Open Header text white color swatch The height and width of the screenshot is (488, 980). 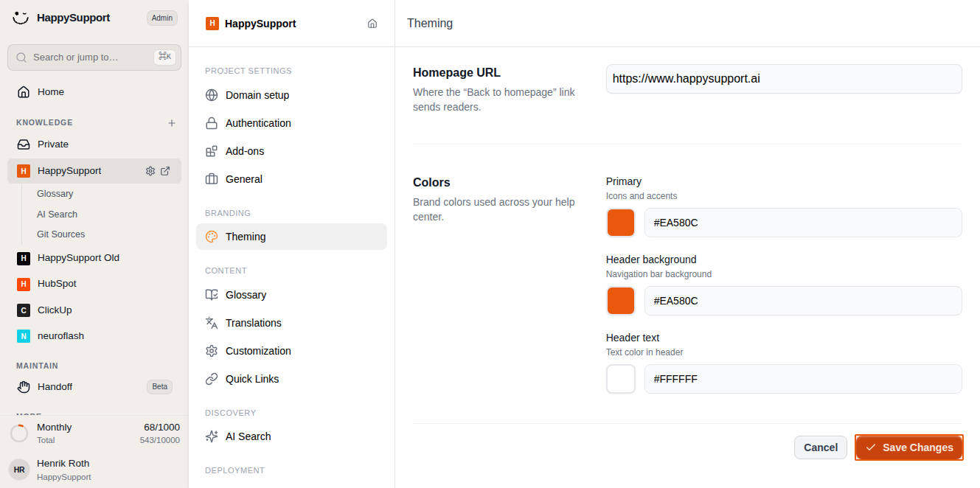point(621,379)
